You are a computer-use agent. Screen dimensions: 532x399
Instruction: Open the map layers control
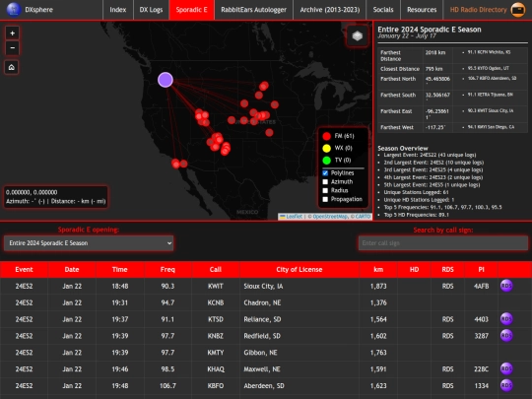click(358, 35)
